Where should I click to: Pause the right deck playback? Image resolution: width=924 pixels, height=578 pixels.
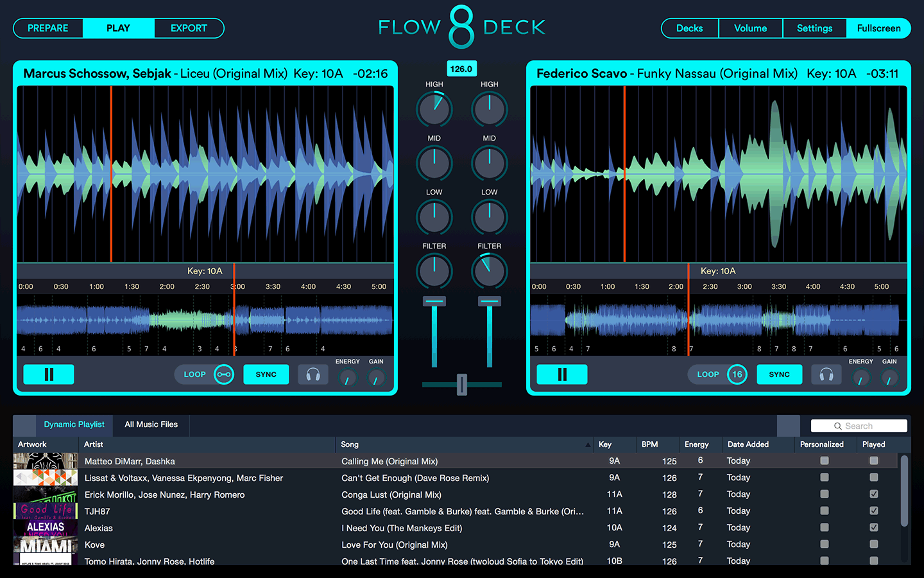pos(562,374)
